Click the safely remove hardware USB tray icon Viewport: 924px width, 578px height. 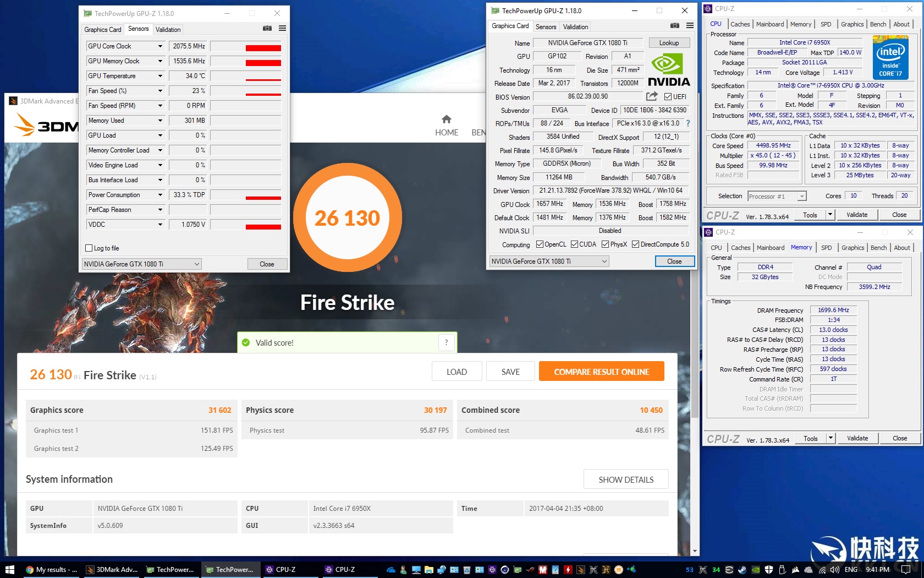click(782, 570)
